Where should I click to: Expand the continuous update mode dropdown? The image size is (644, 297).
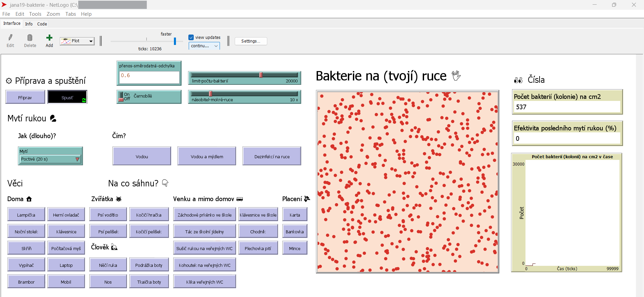204,46
